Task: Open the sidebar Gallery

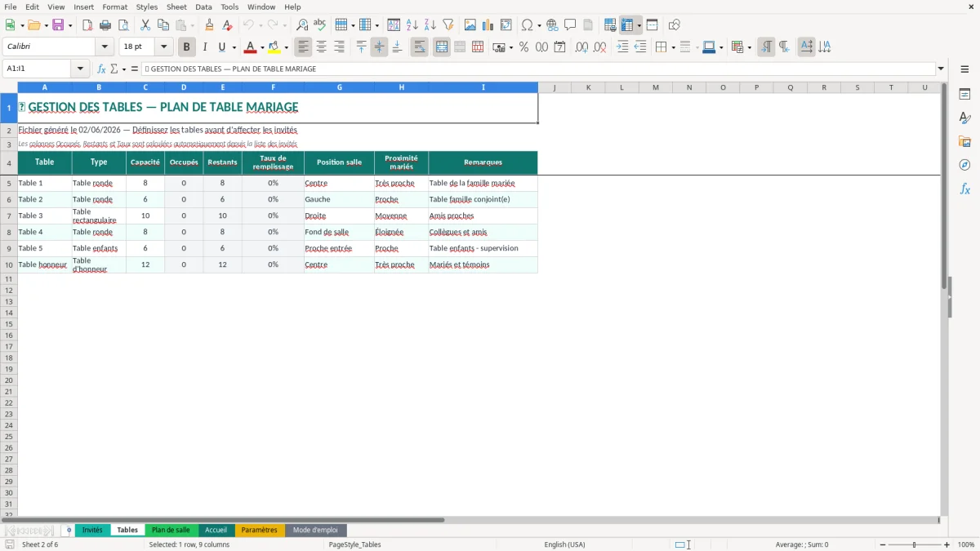Action: [964, 141]
